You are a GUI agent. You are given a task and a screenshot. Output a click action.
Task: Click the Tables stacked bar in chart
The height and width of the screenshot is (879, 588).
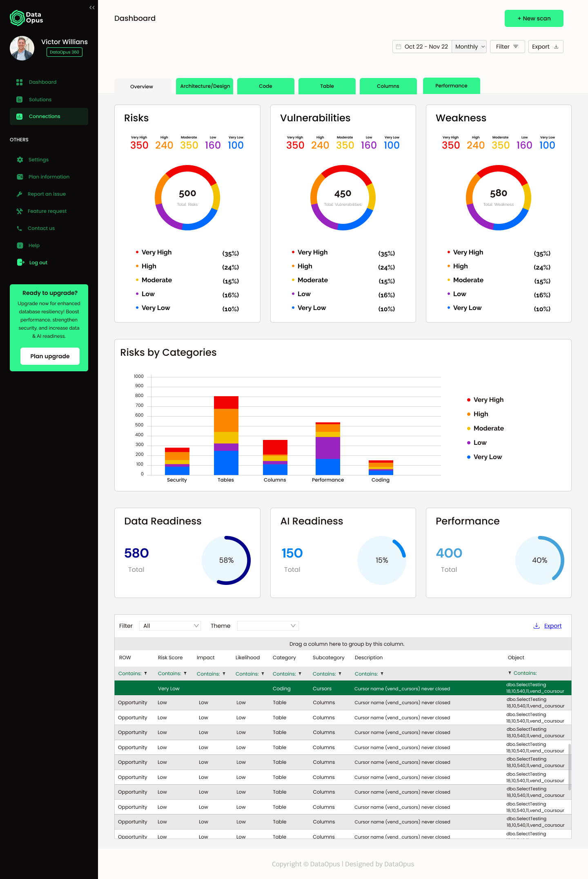(x=226, y=435)
